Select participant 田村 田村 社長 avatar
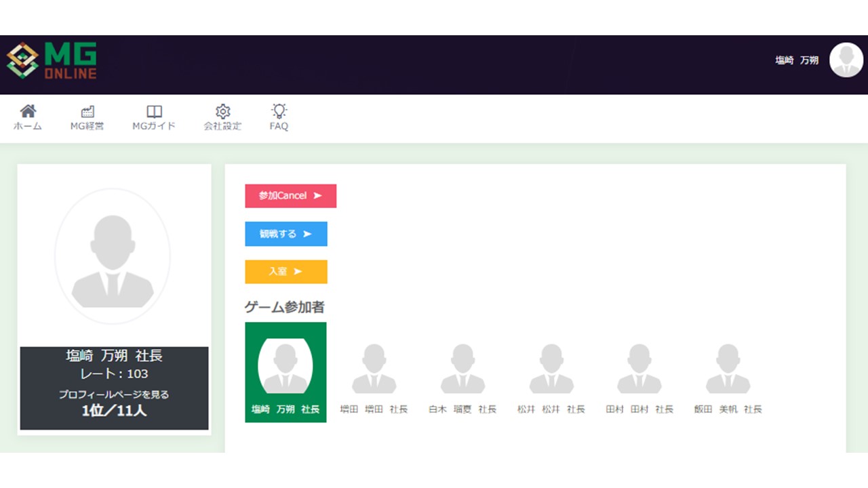The height and width of the screenshot is (488, 868). (x=639, y=369)
